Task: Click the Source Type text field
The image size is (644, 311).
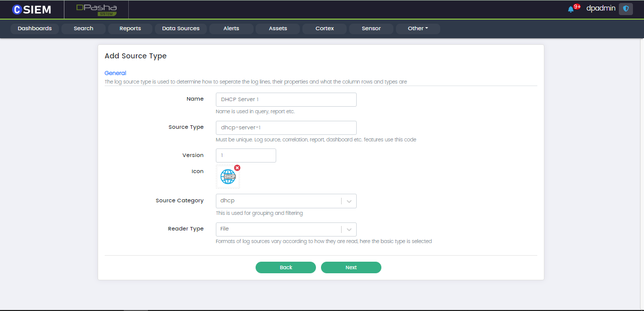Action: [286, 128]
